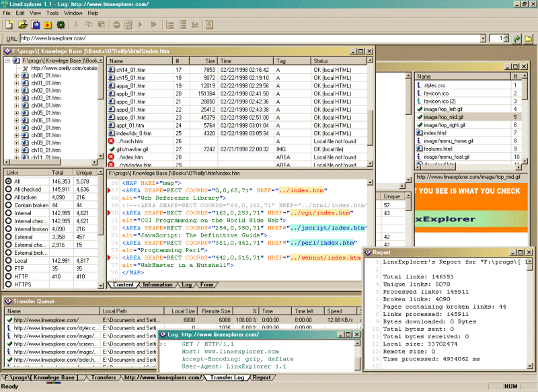Open the File menu
The width and height of the screenshot is (538, 392).
point(7,13)
